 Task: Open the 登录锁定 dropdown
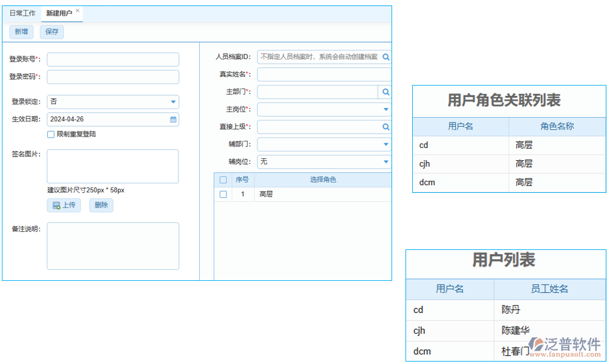click(x=172, y=102)
